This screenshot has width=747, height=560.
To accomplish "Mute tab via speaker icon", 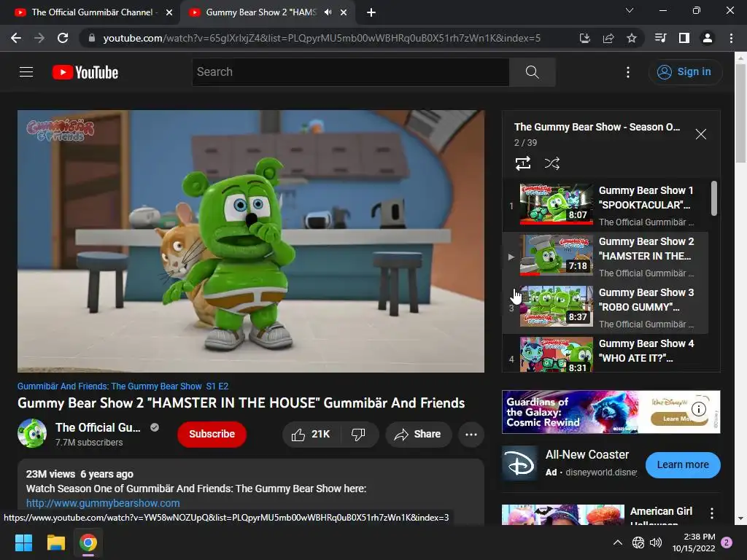I will pos(328,12).
